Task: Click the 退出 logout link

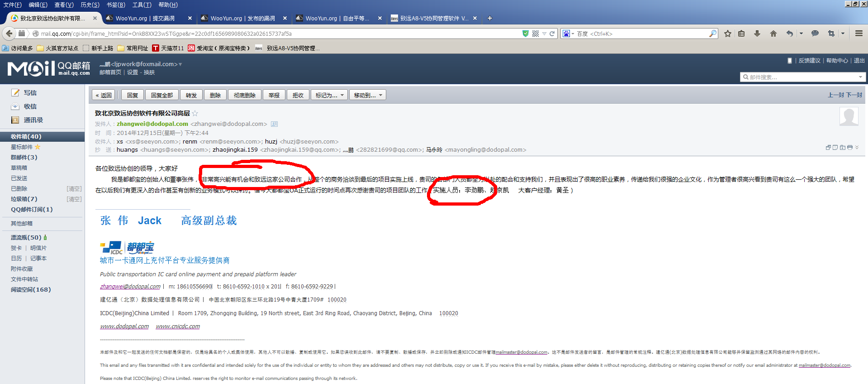Action: (x=859, y=61)
